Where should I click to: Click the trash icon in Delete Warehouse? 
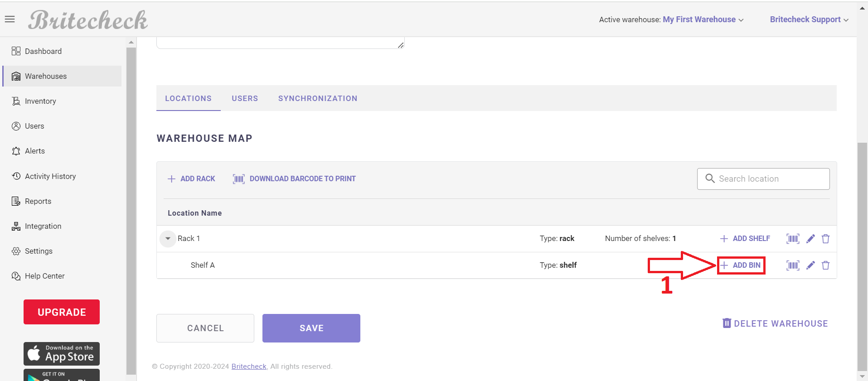click(727, 323)
